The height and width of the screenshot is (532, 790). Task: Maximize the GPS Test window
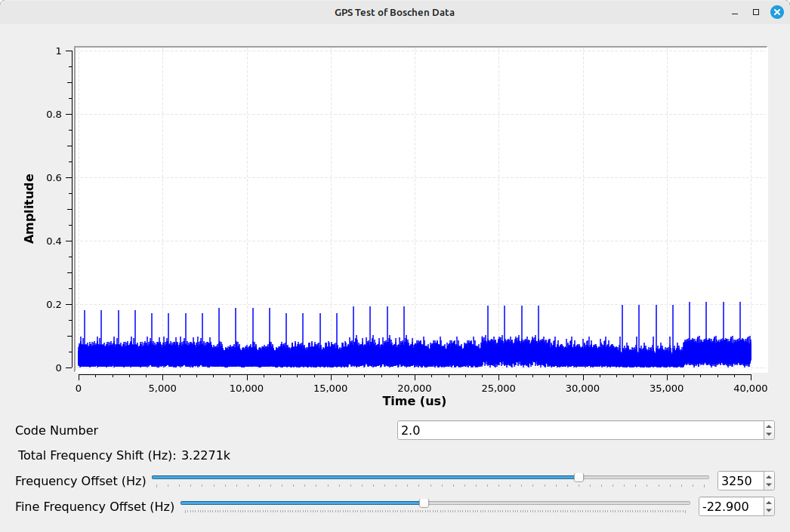point(755,12)
